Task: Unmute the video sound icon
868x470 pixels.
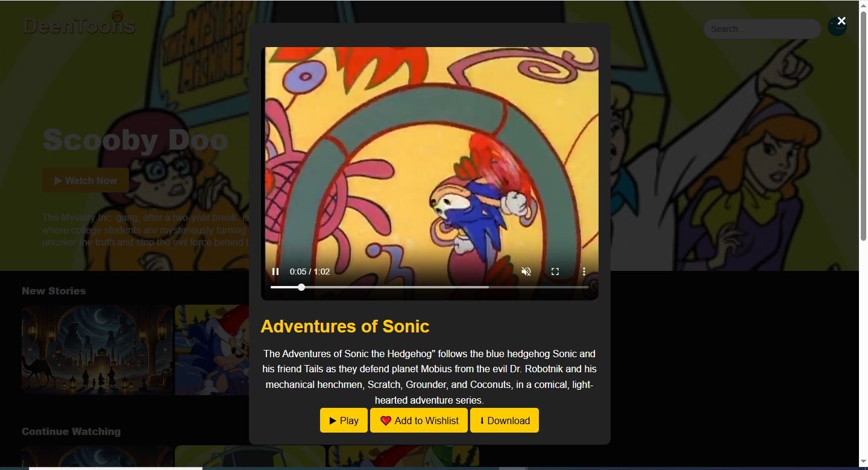Action: [x=526, y=272]
